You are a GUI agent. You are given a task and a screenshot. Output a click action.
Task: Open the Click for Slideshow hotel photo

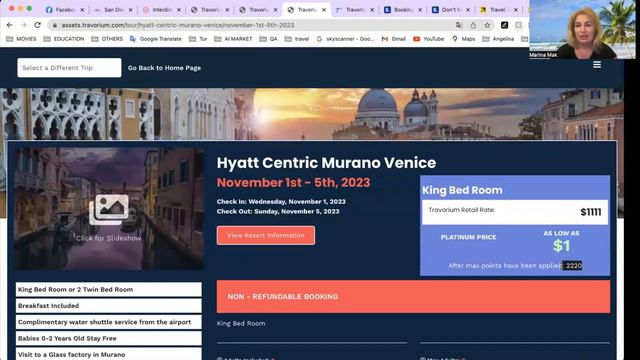[x=109, y=209]
